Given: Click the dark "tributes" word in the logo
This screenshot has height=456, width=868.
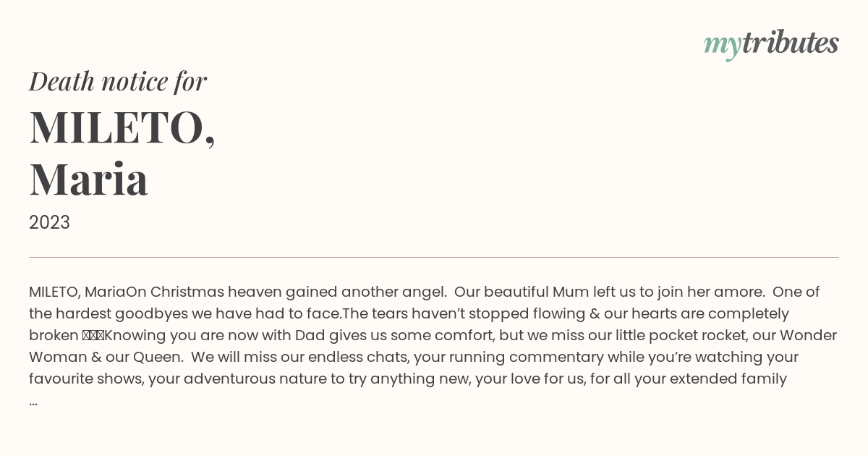Looking at the screenshot, I should click(x=790, y=42).
